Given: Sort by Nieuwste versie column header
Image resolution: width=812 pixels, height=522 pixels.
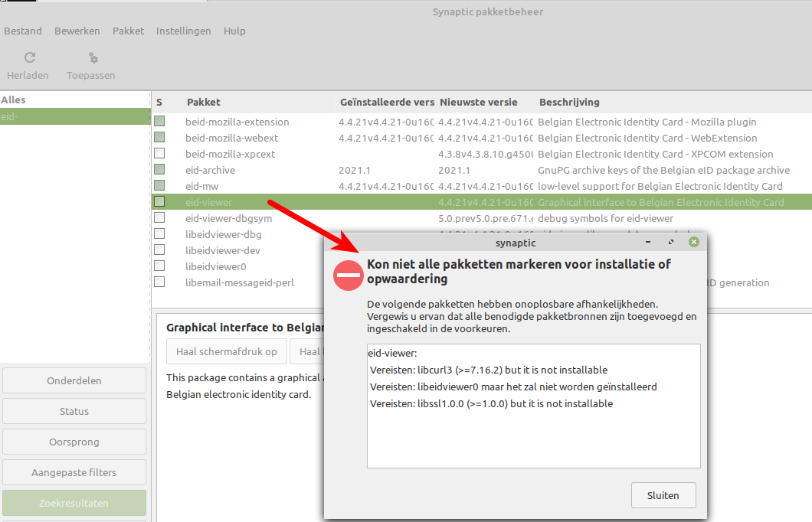Looking at the screenshot, I should pyautogui.click(x=485, y=103).
